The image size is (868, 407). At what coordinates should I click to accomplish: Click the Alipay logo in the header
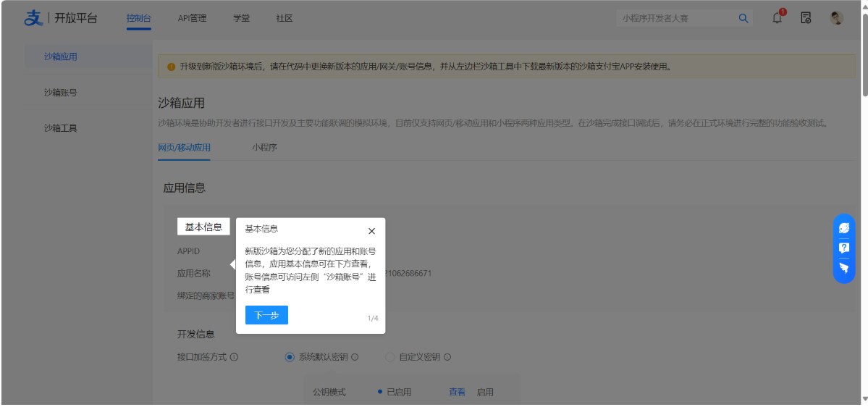coord(33,17)
